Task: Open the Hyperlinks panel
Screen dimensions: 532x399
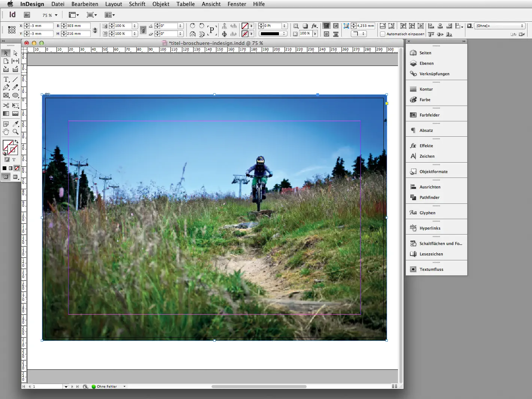Action: [x=429, y=228]
